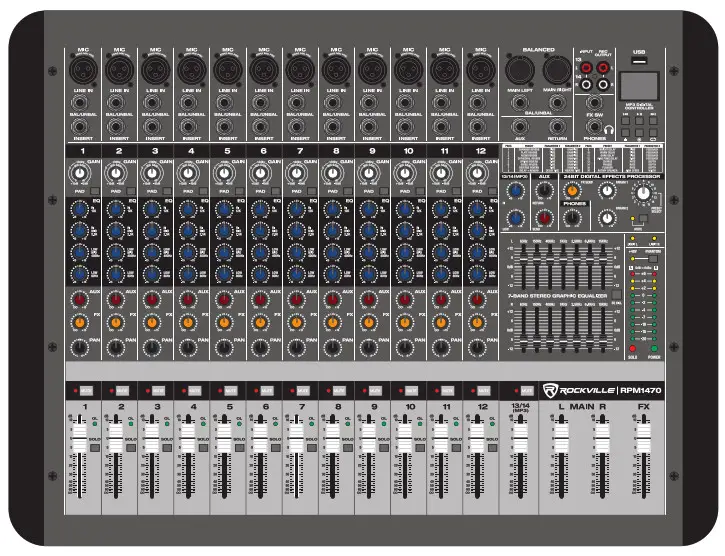Click the channel 4 low EQ knob
This screenshot has width=725, height=556.
188,274
